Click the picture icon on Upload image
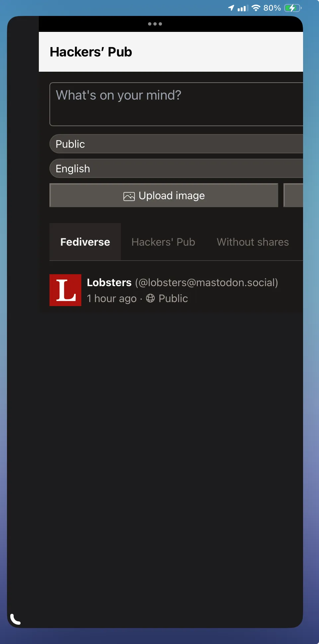Viewport: 319px width, 644px height. click(129, 196)
